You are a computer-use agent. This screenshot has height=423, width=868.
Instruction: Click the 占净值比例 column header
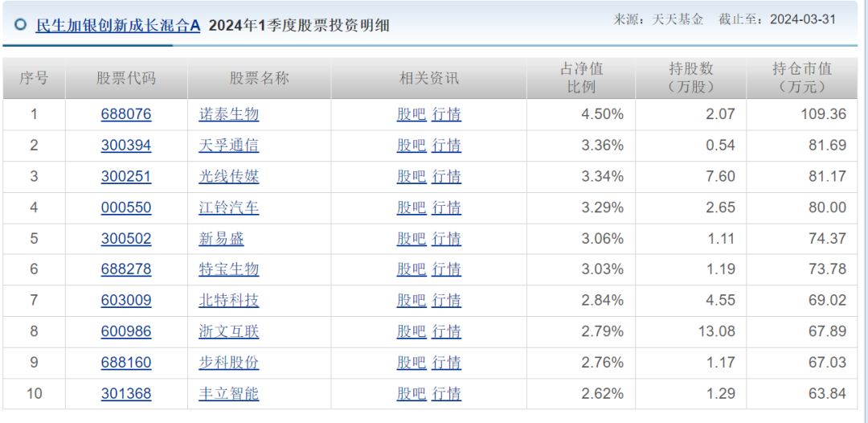click(581, 78)
